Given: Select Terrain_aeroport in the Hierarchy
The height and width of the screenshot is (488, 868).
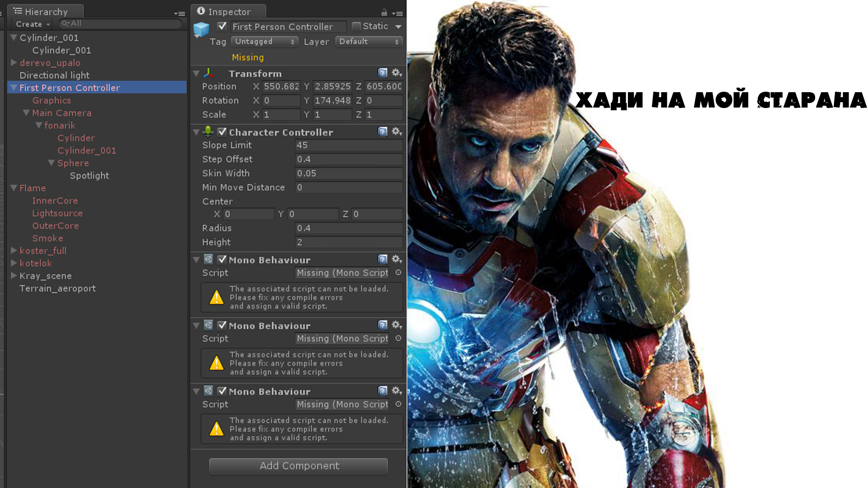Looking at the screenshot, I should coord(57,288).
